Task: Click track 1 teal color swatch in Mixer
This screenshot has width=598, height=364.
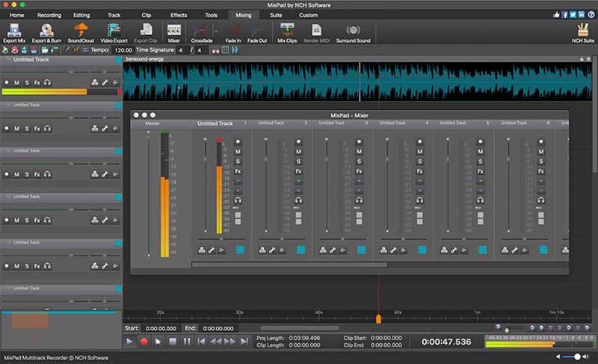Action: coord(240,250)
